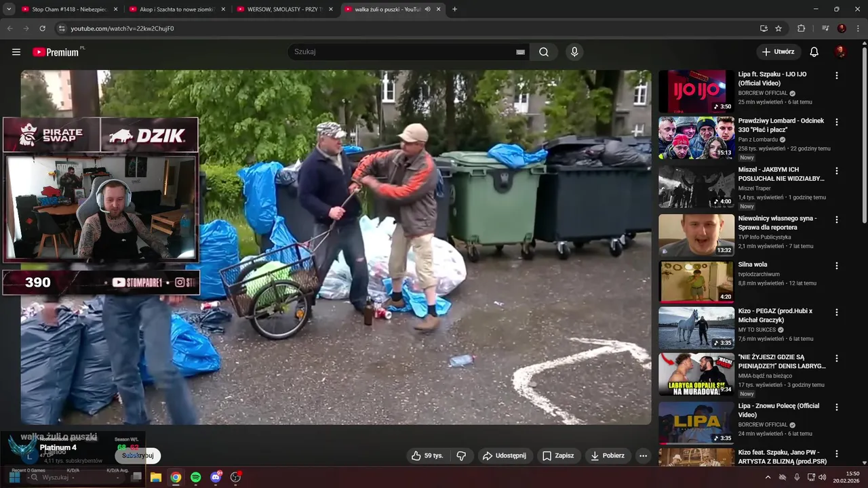868x488 pixels.
Task: Open Lipa IJO IJO thumbnail
Action: tap(696, 91)
